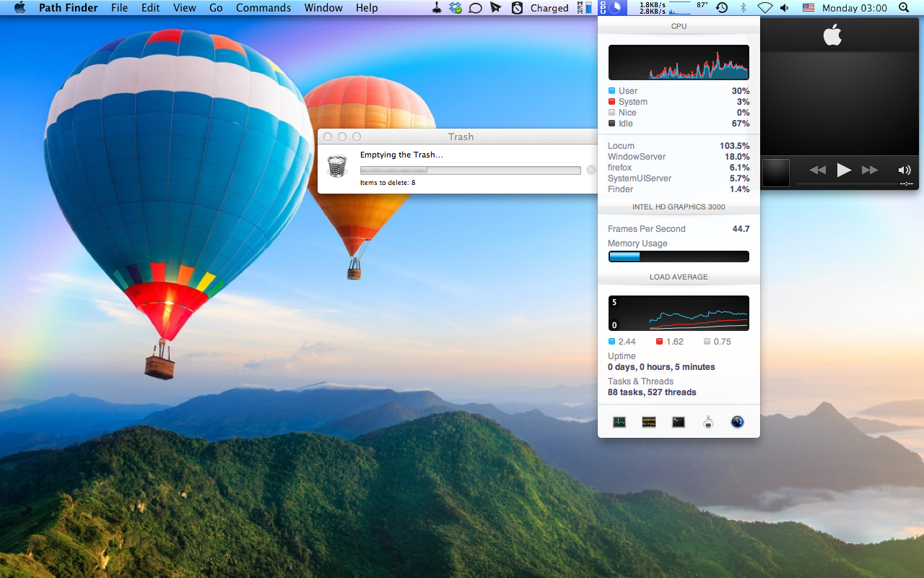Open the Console icon in iStat panel

[x=649, y=422]
